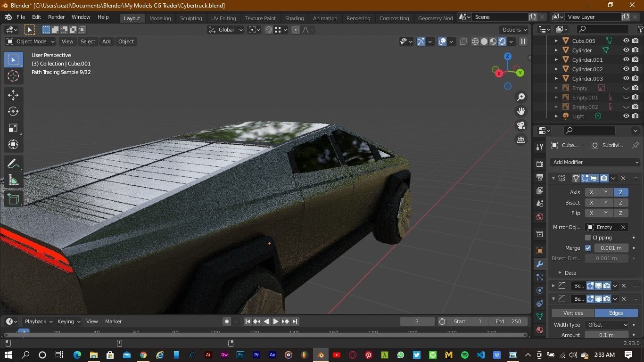
Task: Click the Blender logo menu icon
Action: (8, 17)
